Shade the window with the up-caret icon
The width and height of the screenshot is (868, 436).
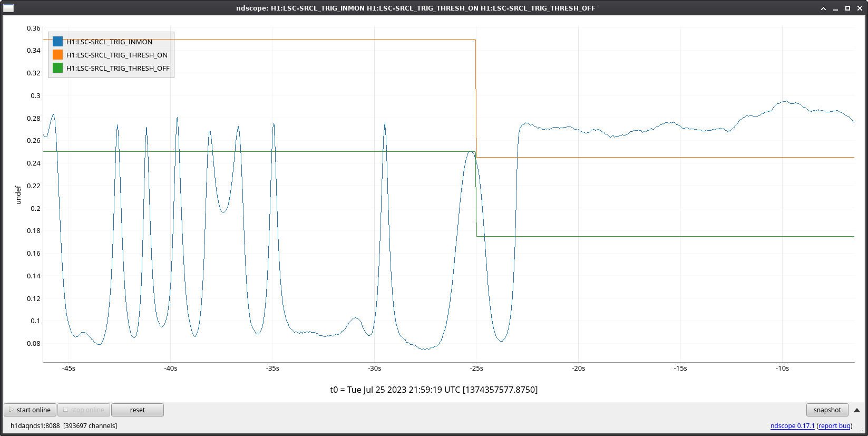click(823, 8)
